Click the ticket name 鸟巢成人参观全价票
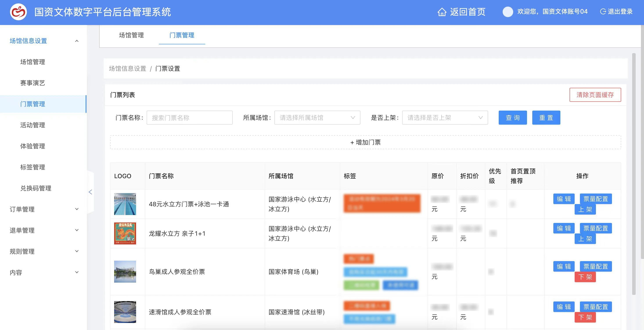644x330 pixels. tap(177, 272)
